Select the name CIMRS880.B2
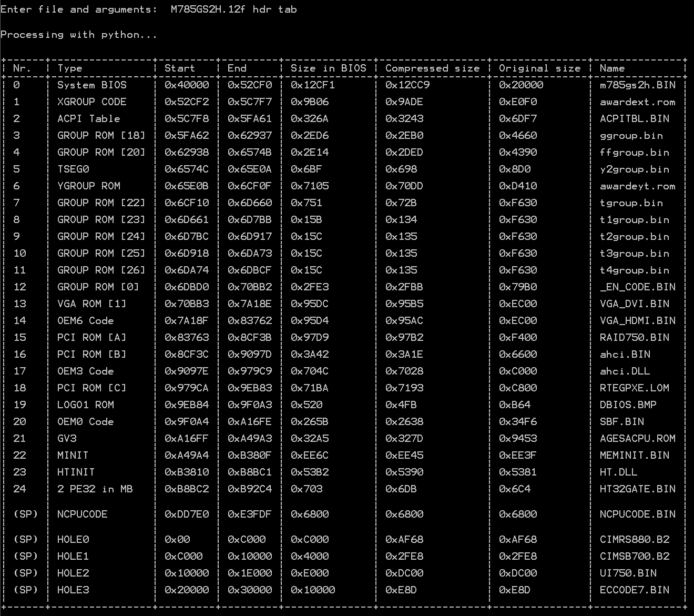This screenshot has width=694, height=616. point(634,539)
